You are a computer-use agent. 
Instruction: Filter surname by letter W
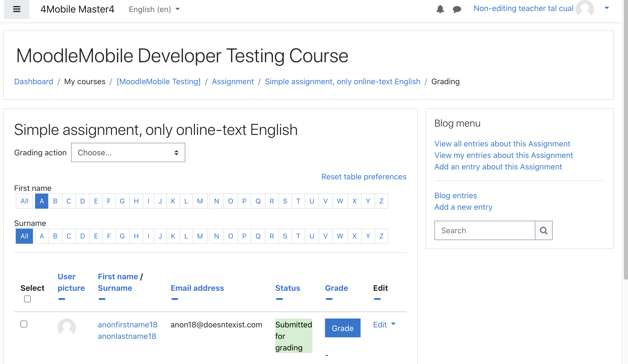pyautogui.click(x=340, y=236)
